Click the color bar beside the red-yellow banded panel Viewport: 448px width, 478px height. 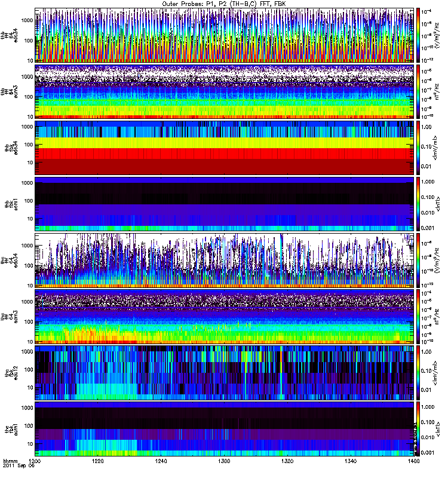[418, 148]
